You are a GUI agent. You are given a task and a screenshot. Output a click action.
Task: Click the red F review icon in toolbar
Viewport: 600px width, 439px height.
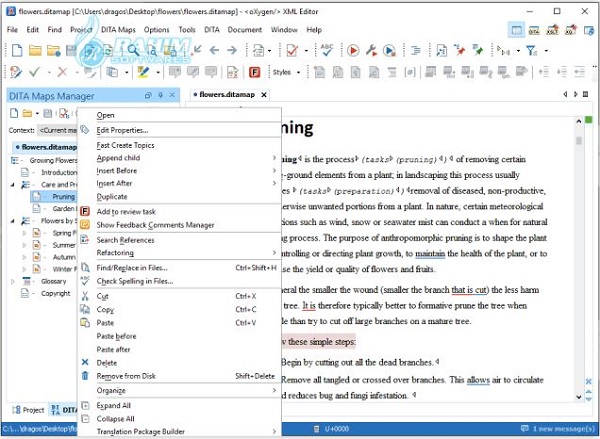[254, 72]
